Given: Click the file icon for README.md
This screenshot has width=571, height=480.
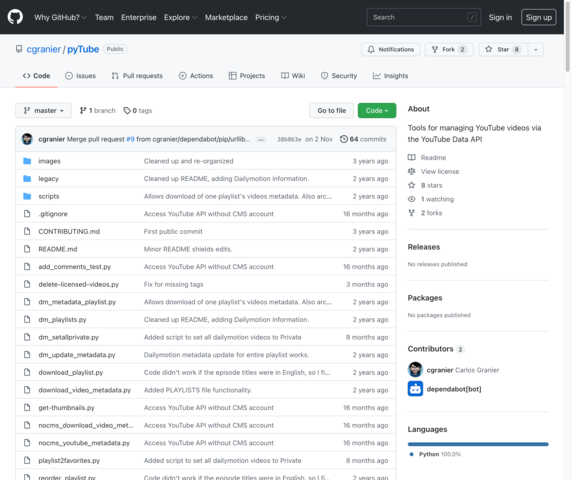Looking at the screenshot, I should 27,249.
